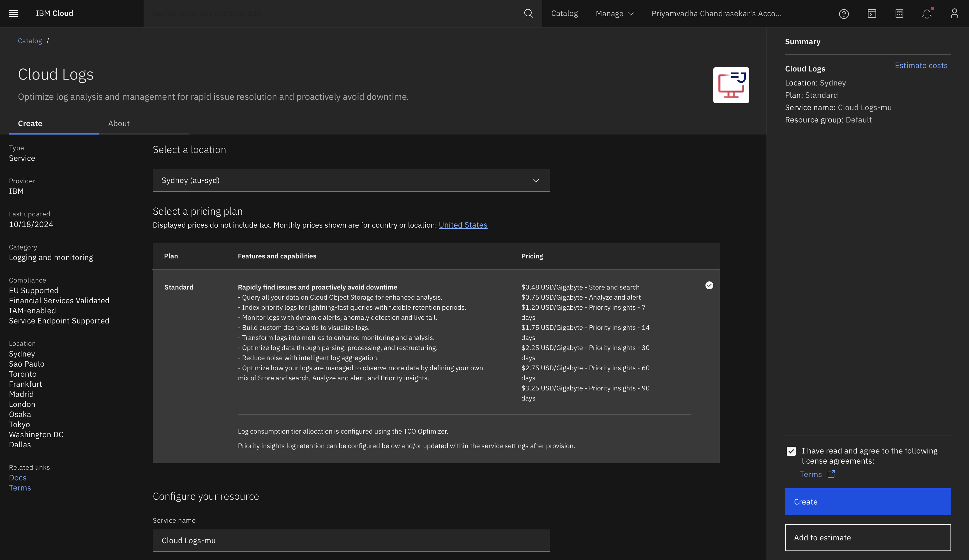969x560 pixels.
Task: Open the cost estimator calculator icon
Action: (x=899, y=13)
